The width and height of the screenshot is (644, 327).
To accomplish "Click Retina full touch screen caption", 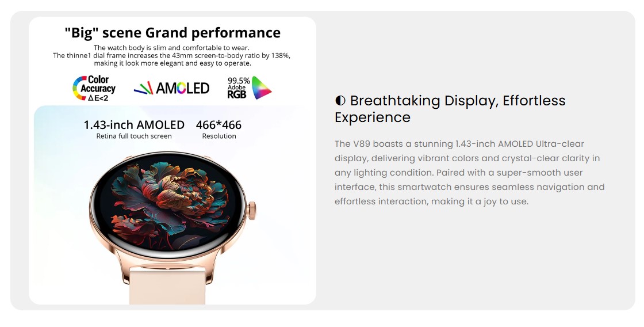I will [134, 136].
